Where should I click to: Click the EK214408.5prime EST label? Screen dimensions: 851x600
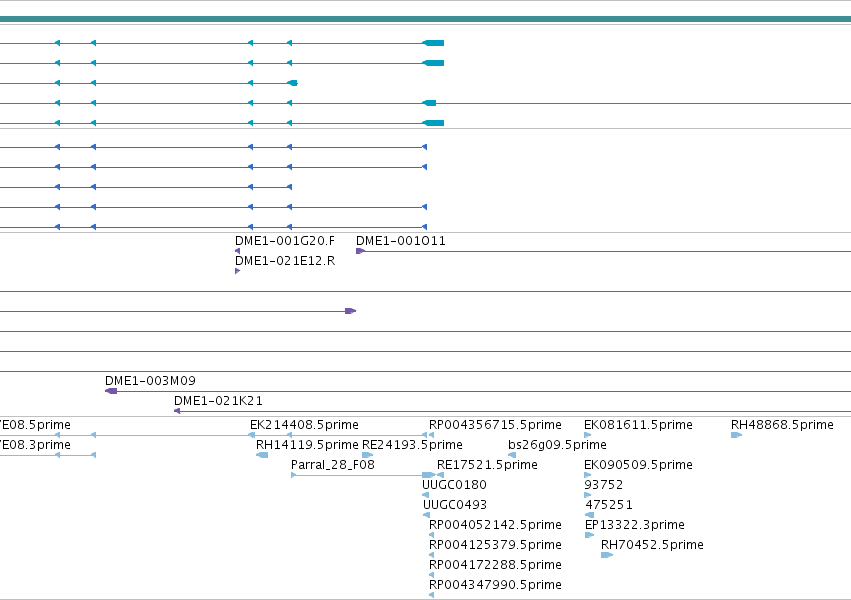pos(304,425)
